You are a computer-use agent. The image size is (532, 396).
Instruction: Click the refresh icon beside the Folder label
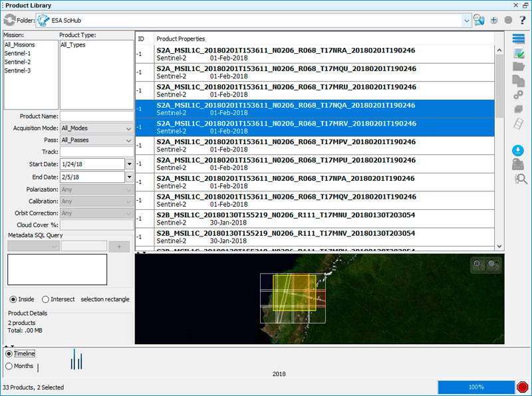(x=10, y=20)
